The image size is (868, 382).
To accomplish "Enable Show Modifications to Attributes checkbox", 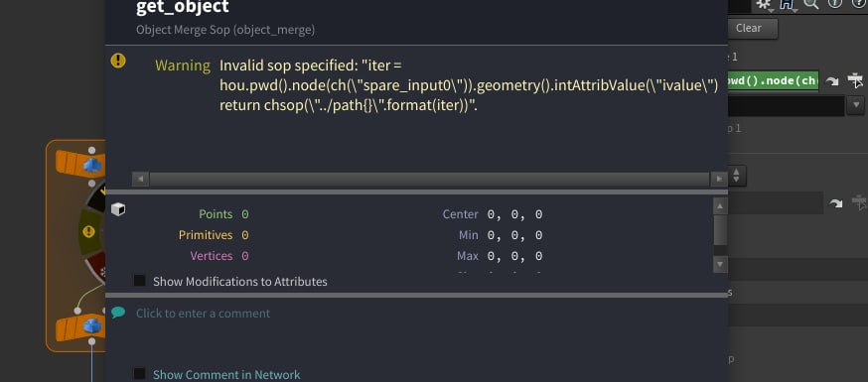I will click(x=139, y=280).
